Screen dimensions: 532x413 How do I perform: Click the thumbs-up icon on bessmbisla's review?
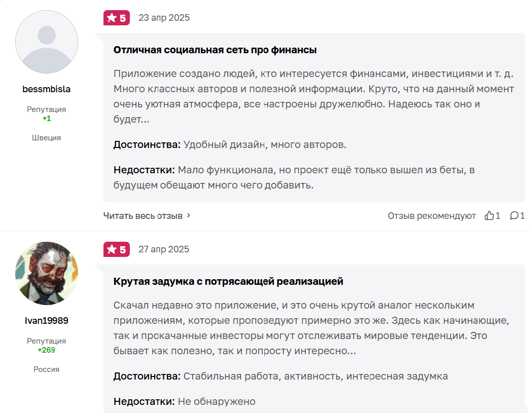point(489,216)
